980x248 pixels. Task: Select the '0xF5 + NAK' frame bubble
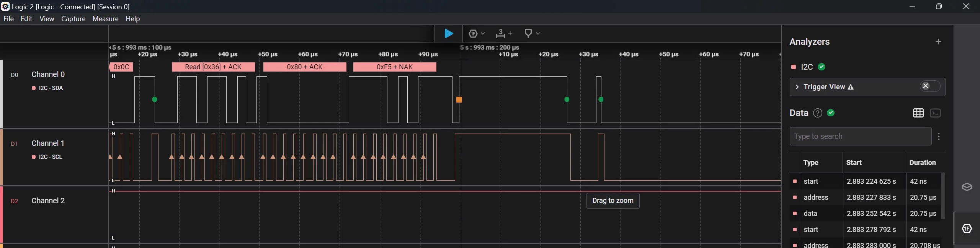[395, 67]
